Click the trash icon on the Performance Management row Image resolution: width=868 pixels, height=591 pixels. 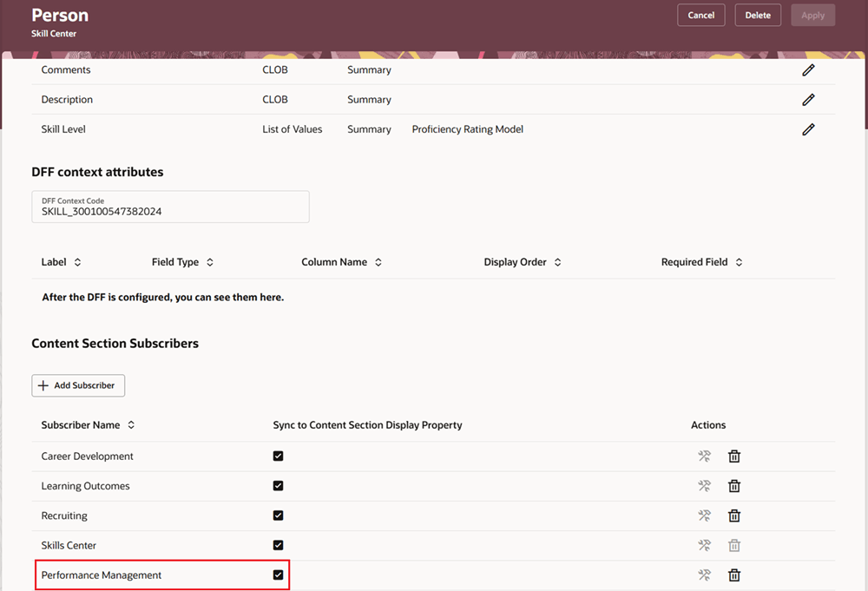pyautogui.click(x=734, y=575)
